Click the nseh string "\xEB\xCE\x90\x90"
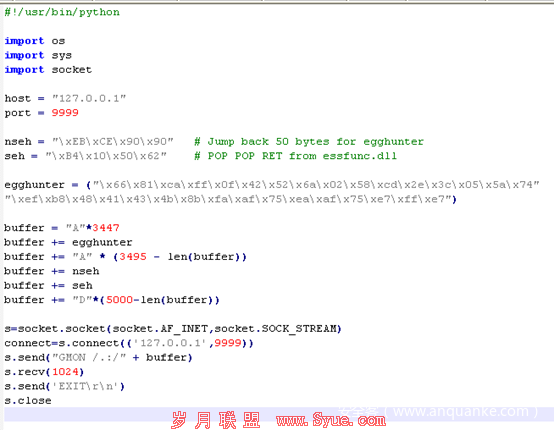Screen dimensions: 554x430 [113, 142]
